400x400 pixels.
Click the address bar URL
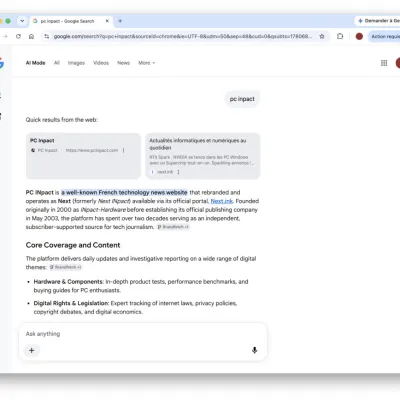(183, 36)
